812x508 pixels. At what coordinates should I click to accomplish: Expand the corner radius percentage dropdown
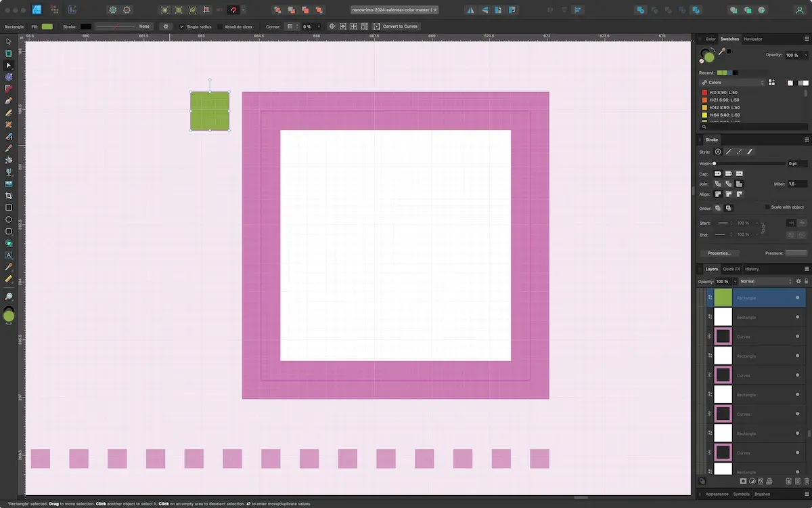317,26
